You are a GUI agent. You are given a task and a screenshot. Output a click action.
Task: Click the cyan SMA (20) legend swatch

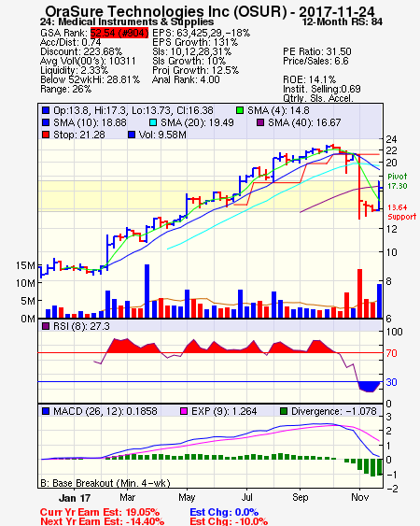click(x=153, y=122)
